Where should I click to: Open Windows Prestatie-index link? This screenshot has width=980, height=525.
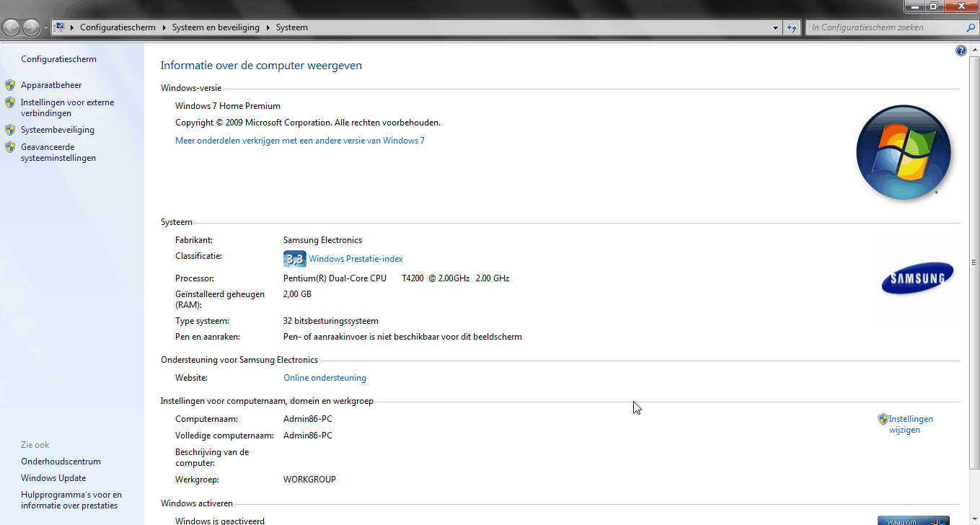pos(356,259)
